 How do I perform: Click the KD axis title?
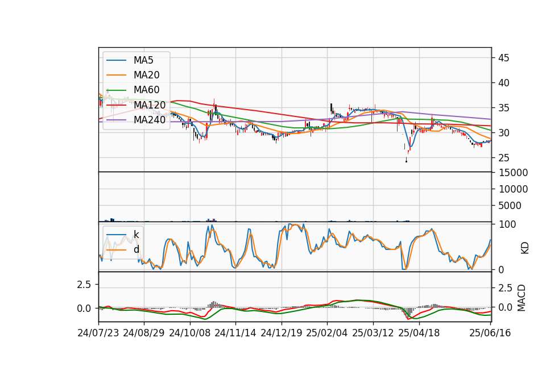[x=525, y=248]
